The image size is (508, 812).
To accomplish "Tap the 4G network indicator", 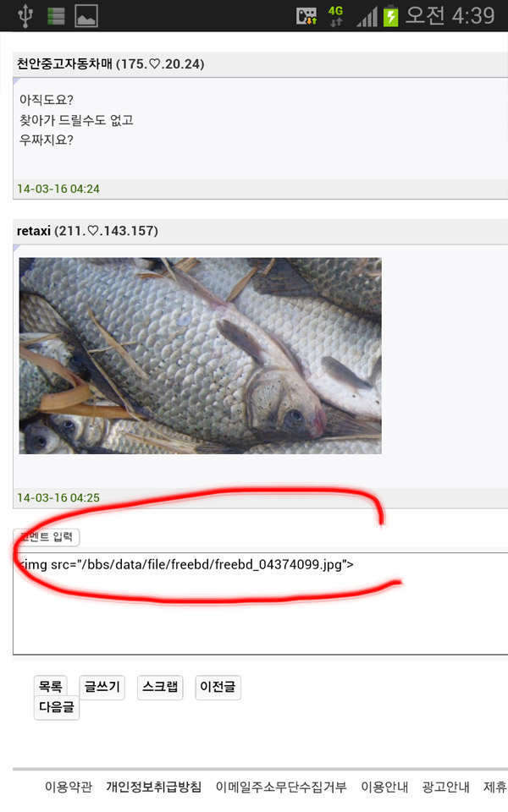I will 335,15.
